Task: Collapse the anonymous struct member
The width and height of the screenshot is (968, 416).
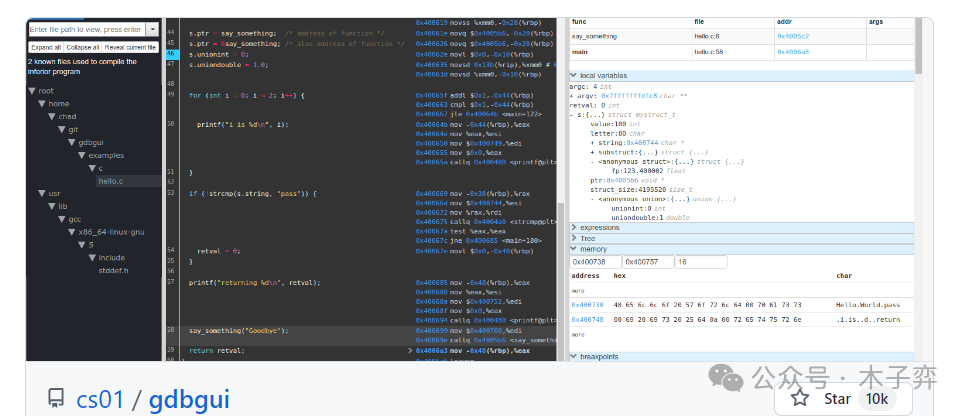Action: (x=593, y=162)
